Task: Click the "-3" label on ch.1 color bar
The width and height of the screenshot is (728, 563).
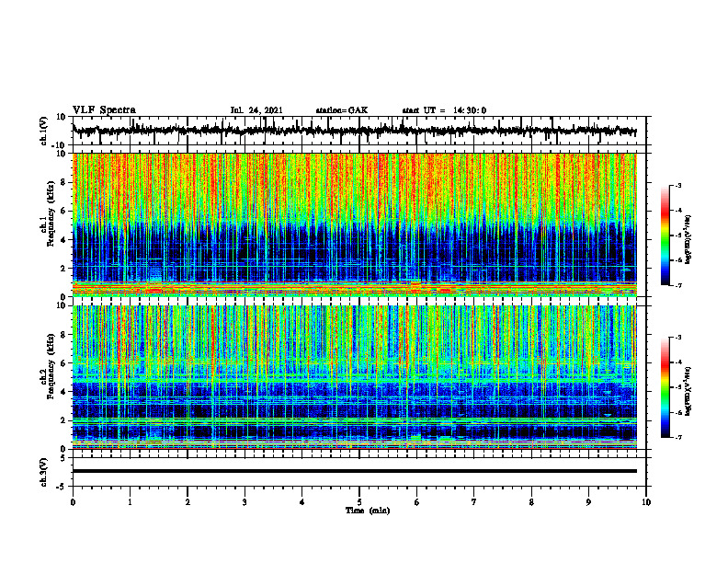Action: pos(677,186)
